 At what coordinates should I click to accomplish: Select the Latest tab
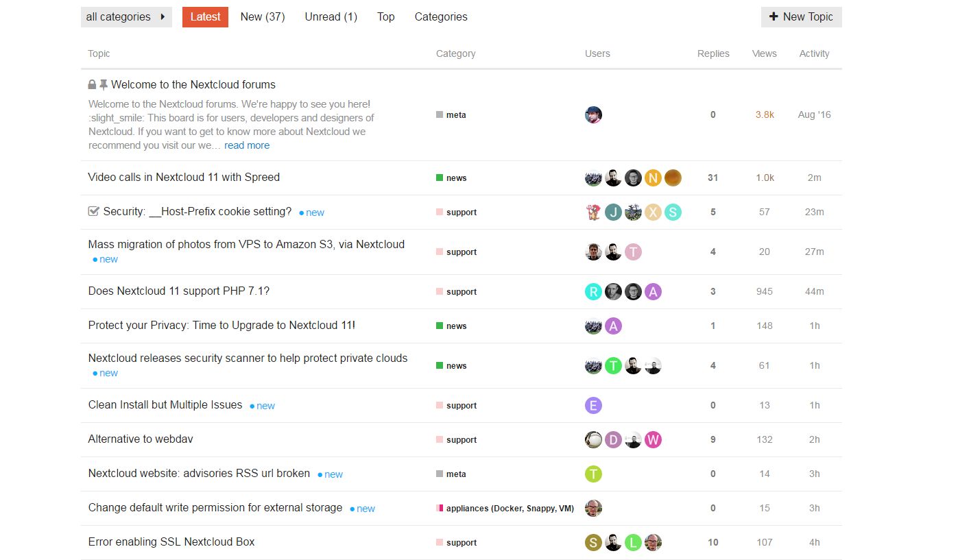(205, 17)
